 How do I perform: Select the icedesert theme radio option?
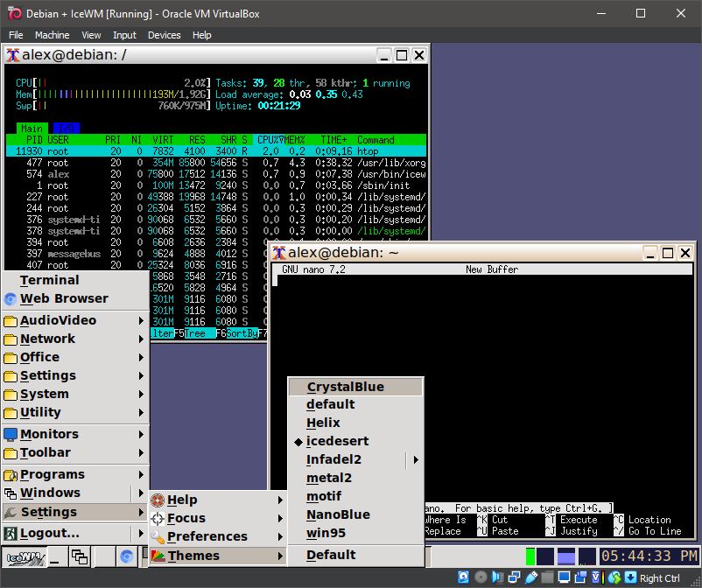(337, 441)
